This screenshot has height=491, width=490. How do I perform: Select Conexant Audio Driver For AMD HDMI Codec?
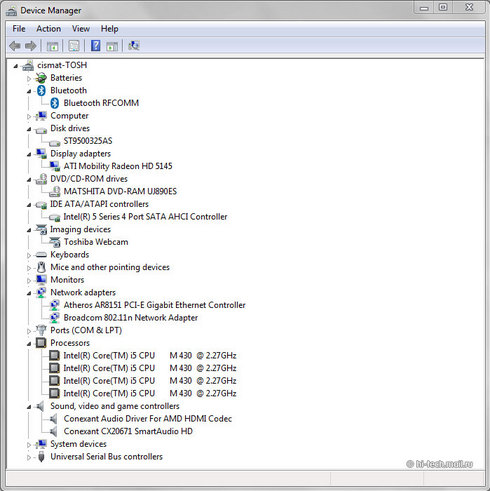tap(148, 419)
